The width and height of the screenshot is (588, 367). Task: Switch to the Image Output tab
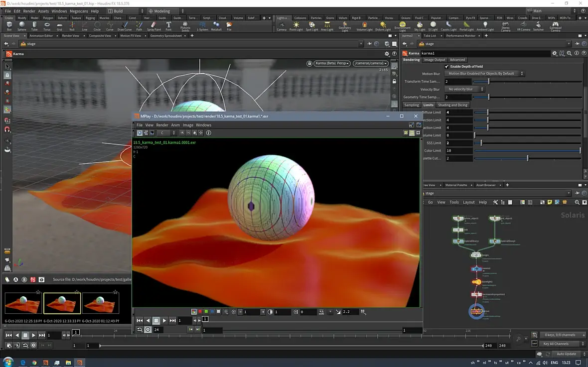pyautogui.click(x=435, y=60)
